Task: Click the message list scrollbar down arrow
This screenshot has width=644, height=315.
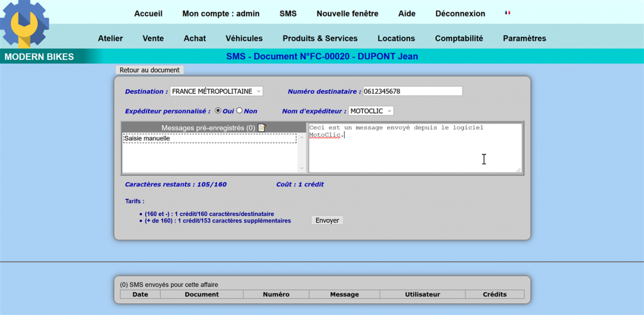Action: coord(302,168)
